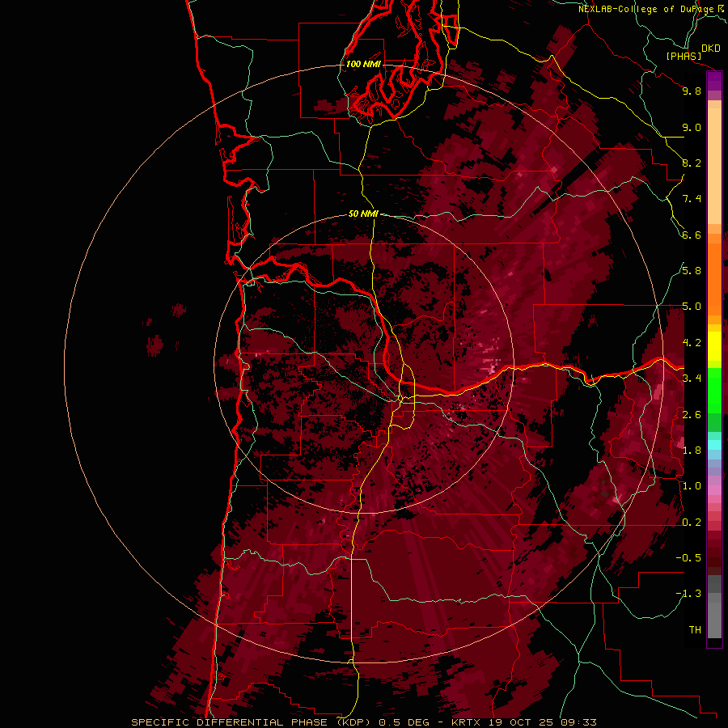Click the green segment of the color bar
Screen dimensions: 728x728
[x=714, y=391]
